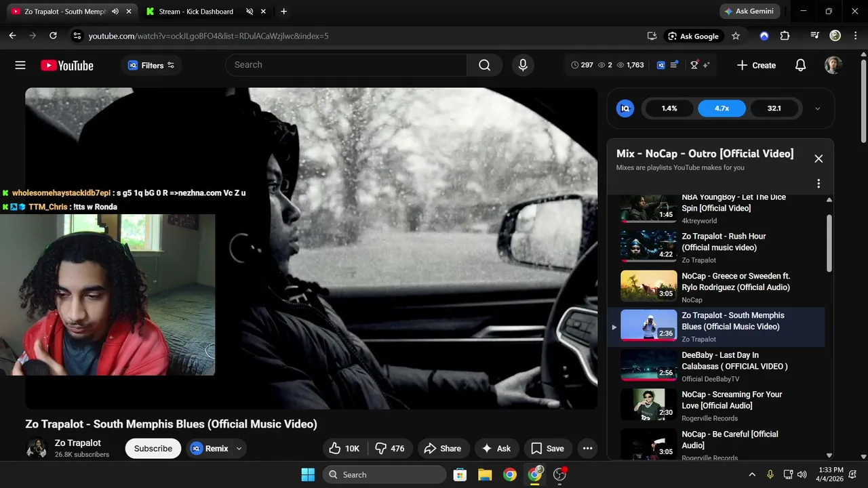Click the vidIQ sparkle AI icon
Image resolution: width=868 pixels, height=488 pixels.
[706, 65]
